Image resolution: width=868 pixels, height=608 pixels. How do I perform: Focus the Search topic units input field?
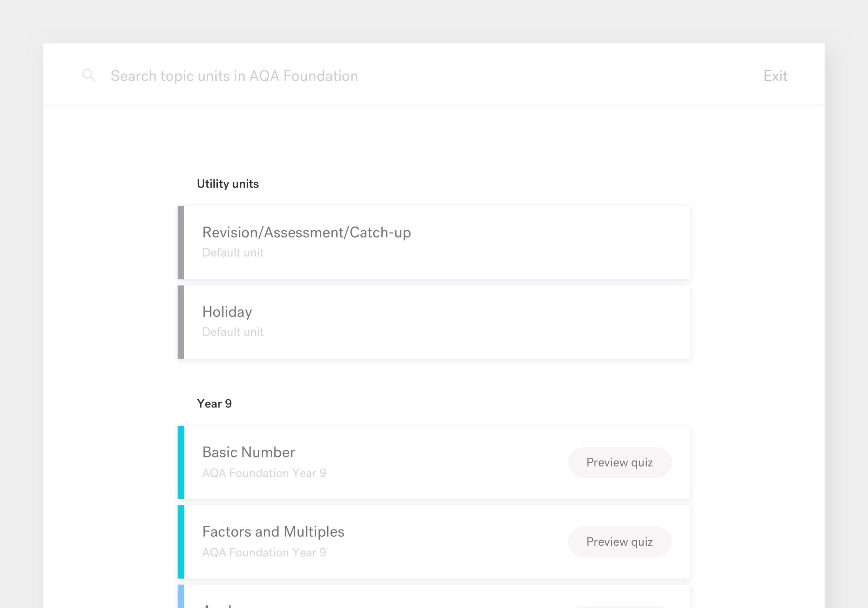[x=234, y=76]
